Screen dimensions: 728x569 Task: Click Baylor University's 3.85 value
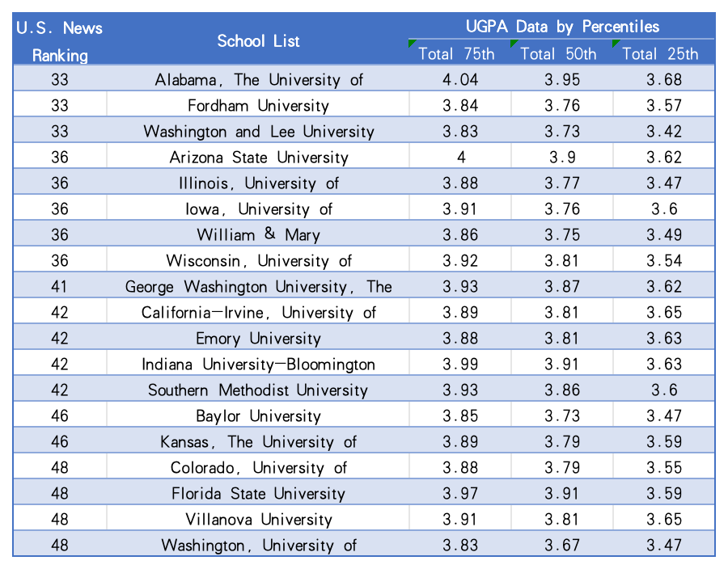pos(460,416)
